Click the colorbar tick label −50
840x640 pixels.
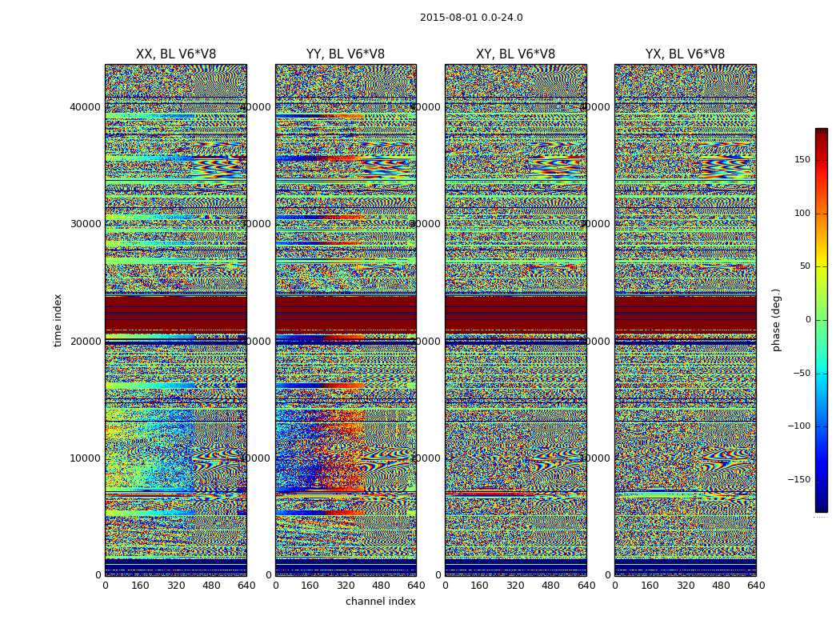(802, 374)
